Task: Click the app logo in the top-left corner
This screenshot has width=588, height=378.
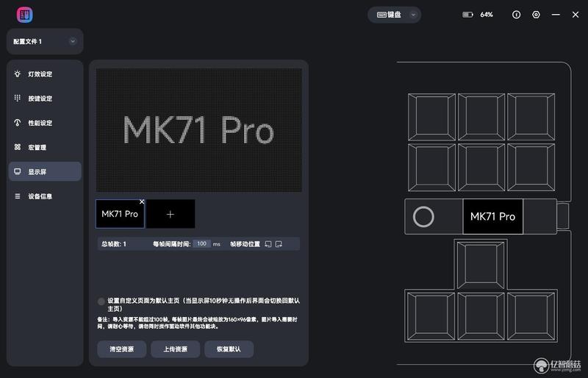Action: (x=25, y=15)
